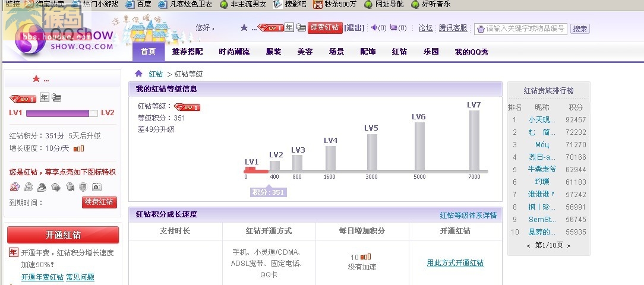This screenshot has width=644, height=285.
Task: Open the 服装 menu
Action: [x=273, y=52]
